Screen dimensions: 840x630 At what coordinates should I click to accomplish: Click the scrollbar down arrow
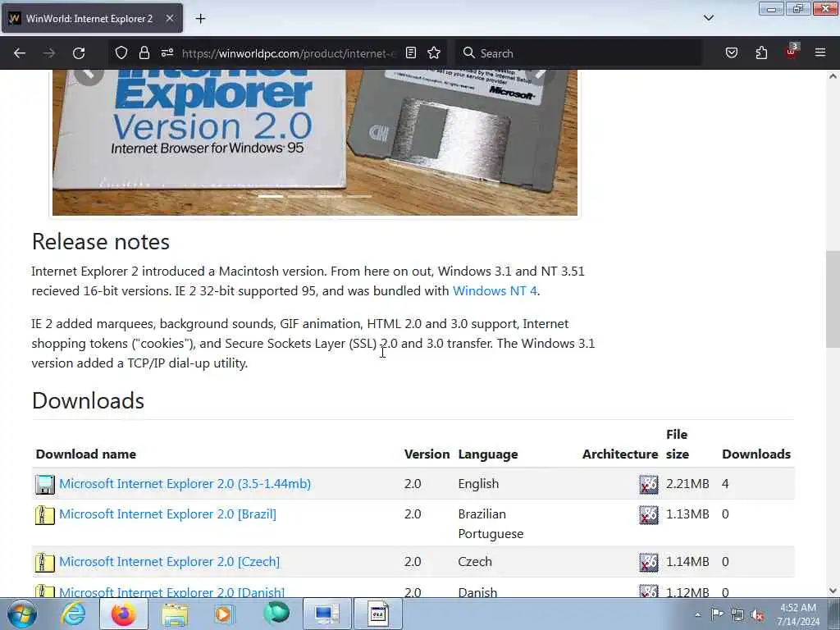(833, 591)
